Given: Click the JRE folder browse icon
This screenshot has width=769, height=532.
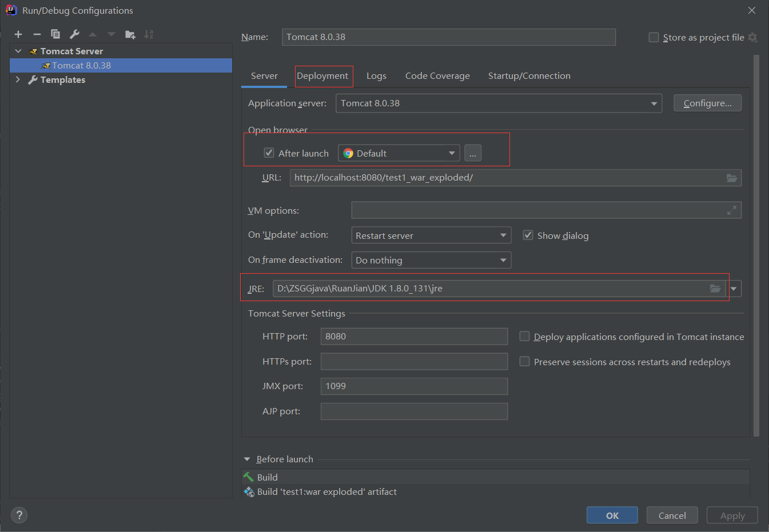Looking at the screenshot, I should (x=715, y=289).
